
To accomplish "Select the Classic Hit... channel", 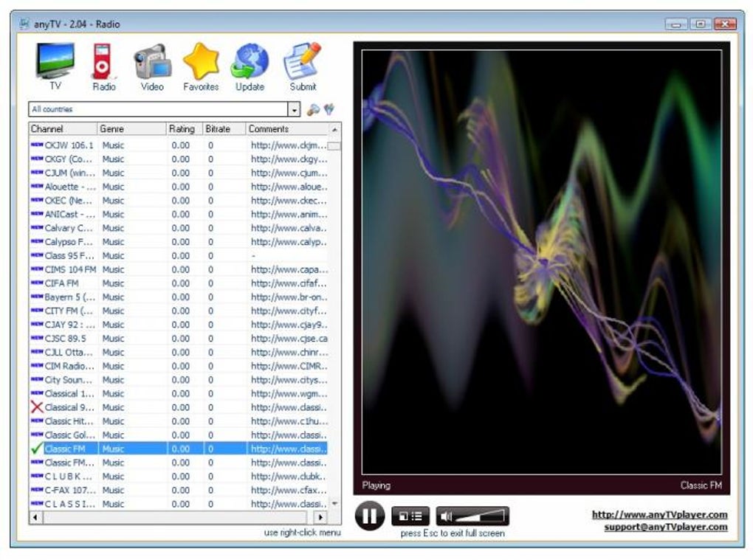I will click(x=179, y=421).
